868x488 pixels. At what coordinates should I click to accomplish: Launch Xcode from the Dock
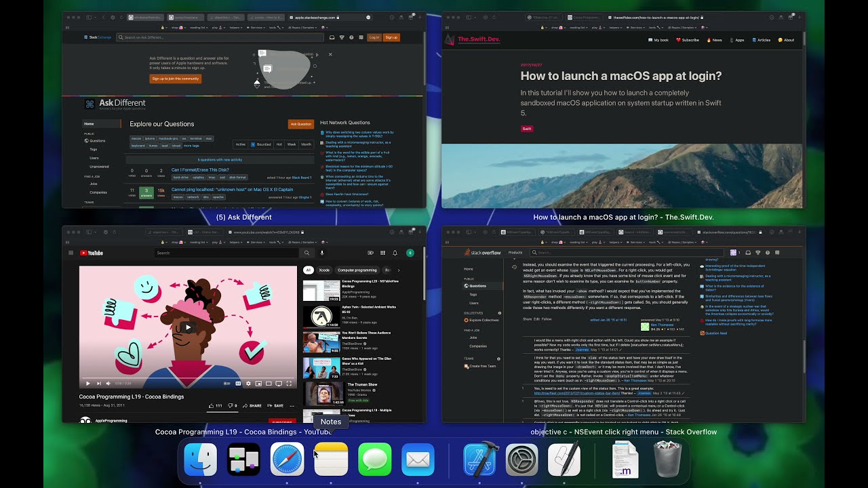click(480, 460)
